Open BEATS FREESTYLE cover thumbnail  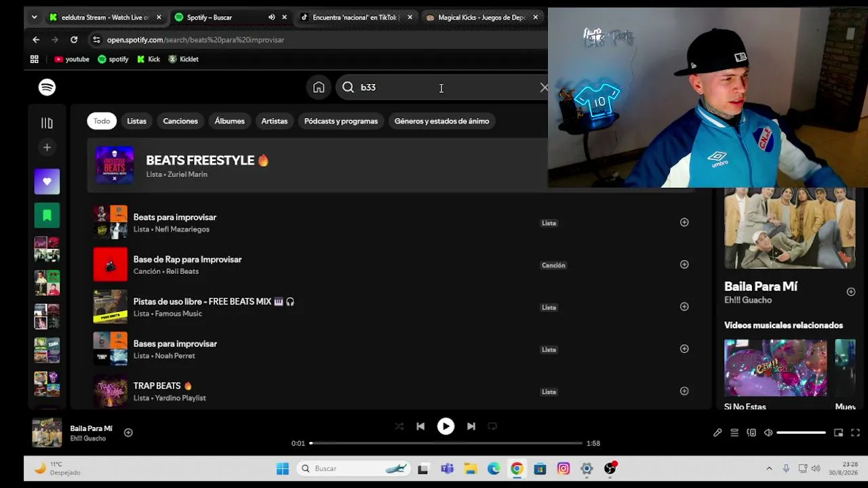click(x=115, y=165)
